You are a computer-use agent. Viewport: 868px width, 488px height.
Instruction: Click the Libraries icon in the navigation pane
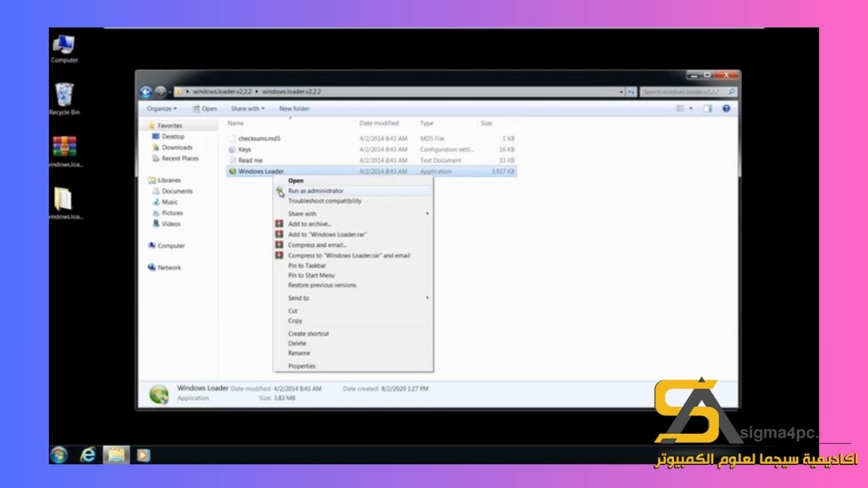coord(152,180)
